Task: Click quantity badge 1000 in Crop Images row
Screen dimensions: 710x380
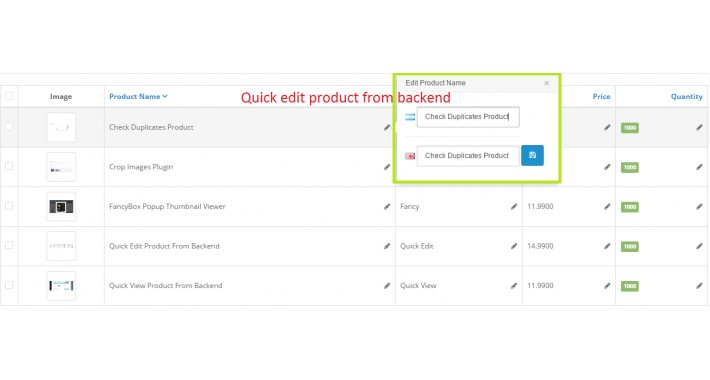Action: [630, 168]
